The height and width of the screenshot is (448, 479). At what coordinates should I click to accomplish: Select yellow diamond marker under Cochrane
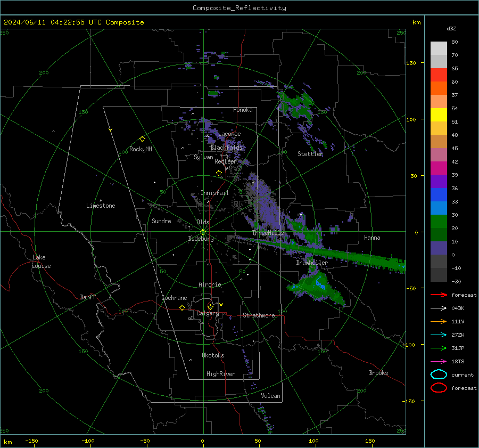point(182,307)
